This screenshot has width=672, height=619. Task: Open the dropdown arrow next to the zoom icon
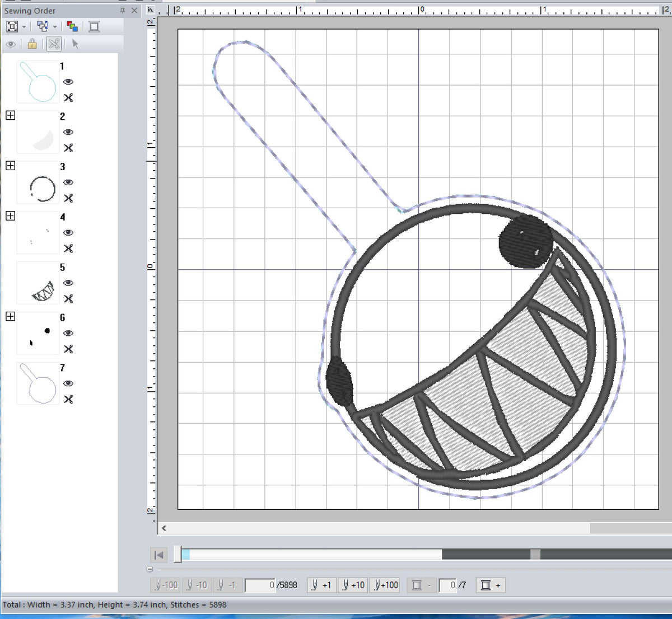tap(24, 26)
